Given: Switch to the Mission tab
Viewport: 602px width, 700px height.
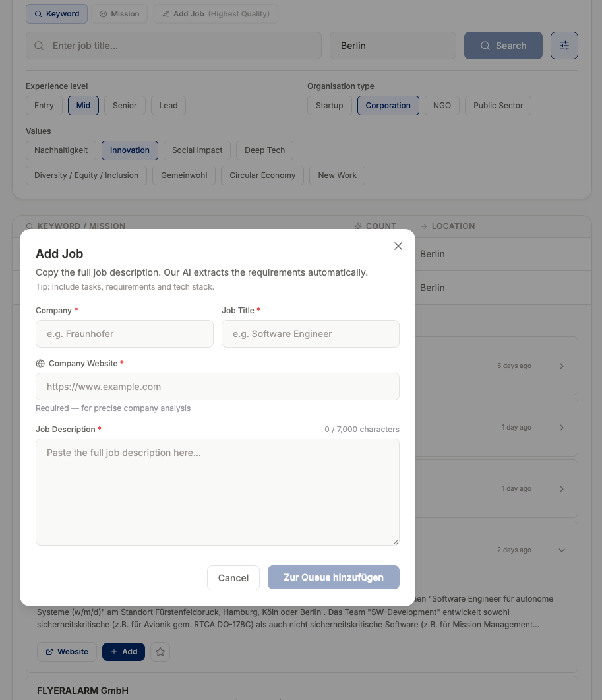Looking at the screenshot, I should (x=119, y=13).
